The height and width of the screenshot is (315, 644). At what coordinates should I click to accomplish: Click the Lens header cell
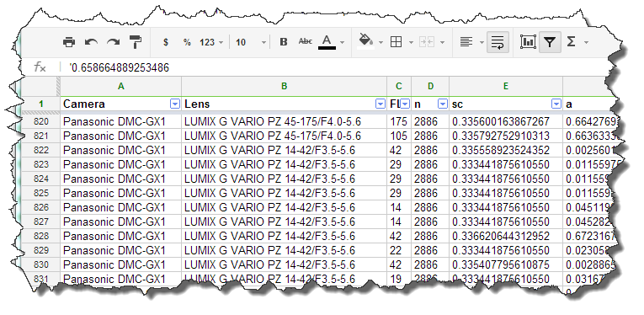click(x=285, y=104)
